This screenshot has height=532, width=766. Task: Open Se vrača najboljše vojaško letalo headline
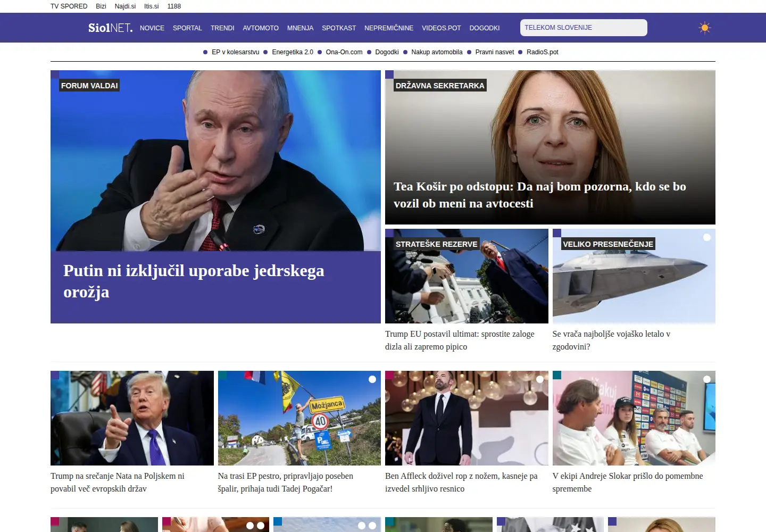tap(611, 340)
